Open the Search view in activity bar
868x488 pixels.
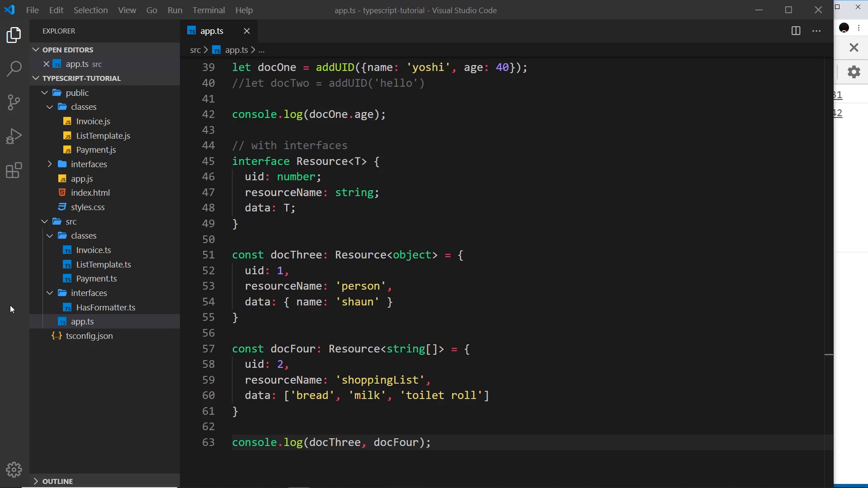tap(14, 69)
